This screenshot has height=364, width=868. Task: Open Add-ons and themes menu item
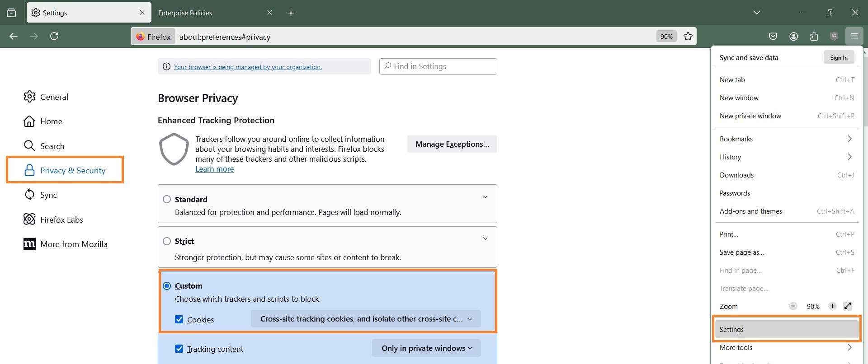[x=787, y=211]
